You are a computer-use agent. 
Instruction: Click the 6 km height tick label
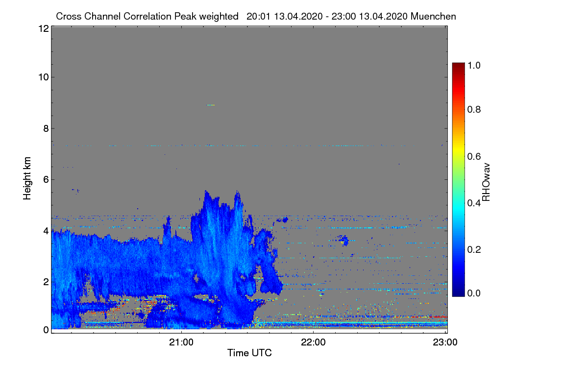click(x=46, y=179)
